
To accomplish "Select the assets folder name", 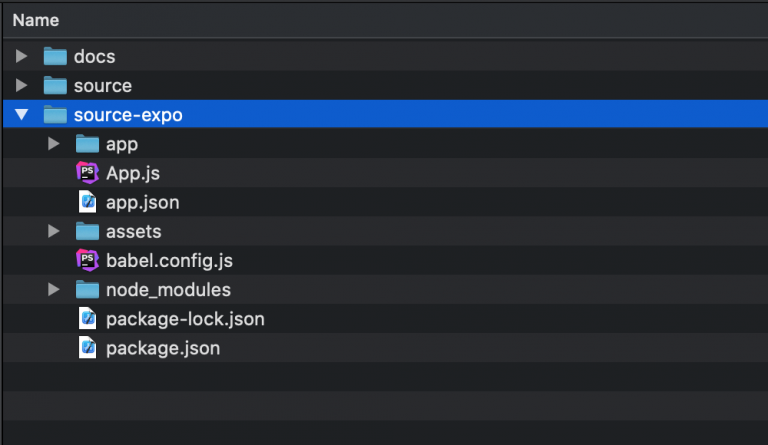I will [133, 232].
